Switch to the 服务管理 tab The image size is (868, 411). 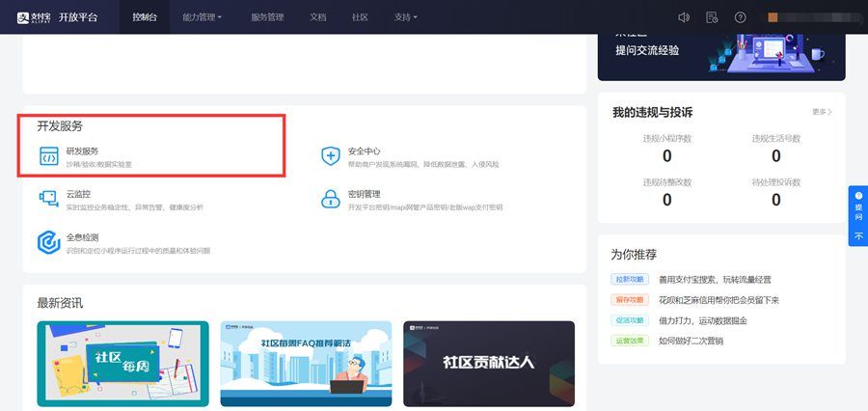(267, 17)
